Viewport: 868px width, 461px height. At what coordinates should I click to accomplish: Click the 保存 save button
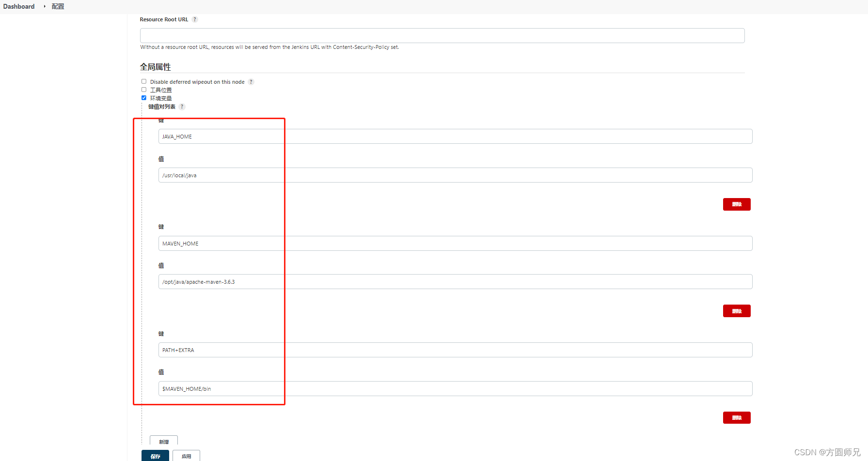tap(155, 456)
